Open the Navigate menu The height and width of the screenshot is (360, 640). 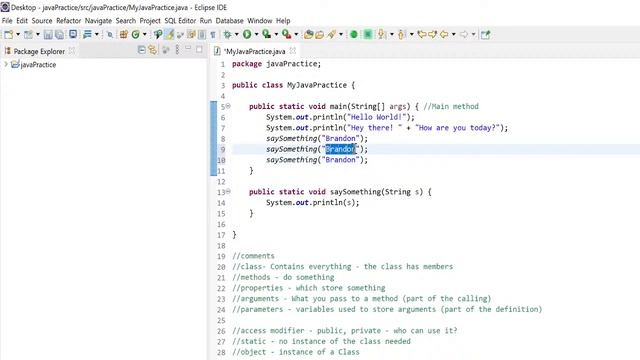click(x=98, y=20)
